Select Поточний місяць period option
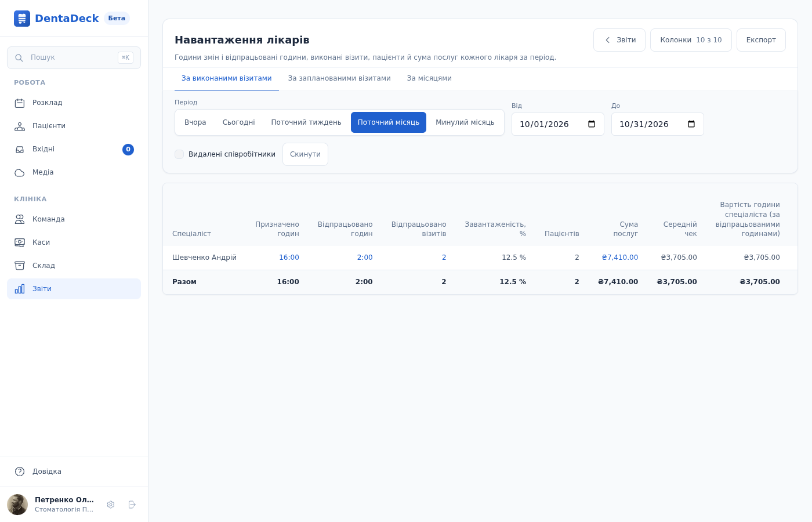 point(389,122)
